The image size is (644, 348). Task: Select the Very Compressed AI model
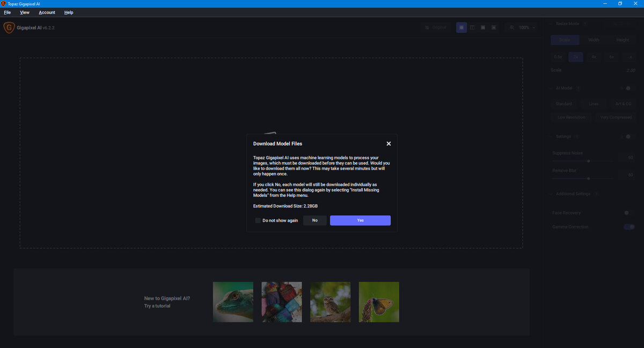[616, 117]
